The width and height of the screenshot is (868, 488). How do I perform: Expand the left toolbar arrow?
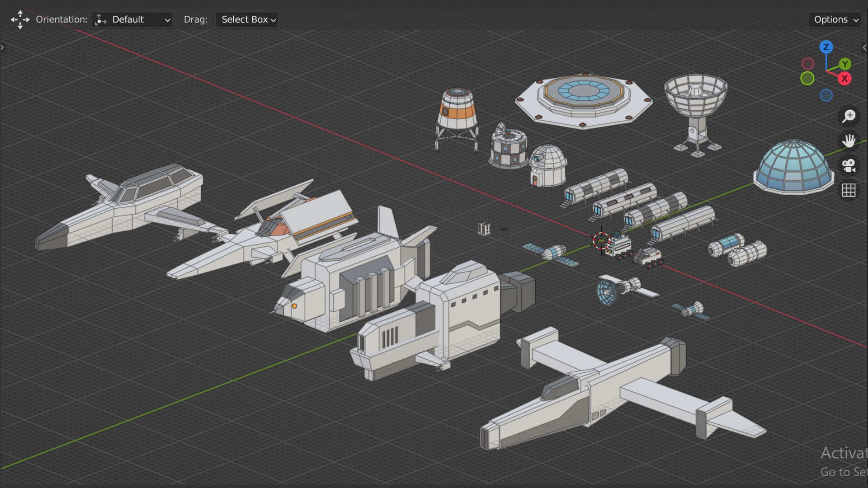pyautogui.click(x=3, y=47)
